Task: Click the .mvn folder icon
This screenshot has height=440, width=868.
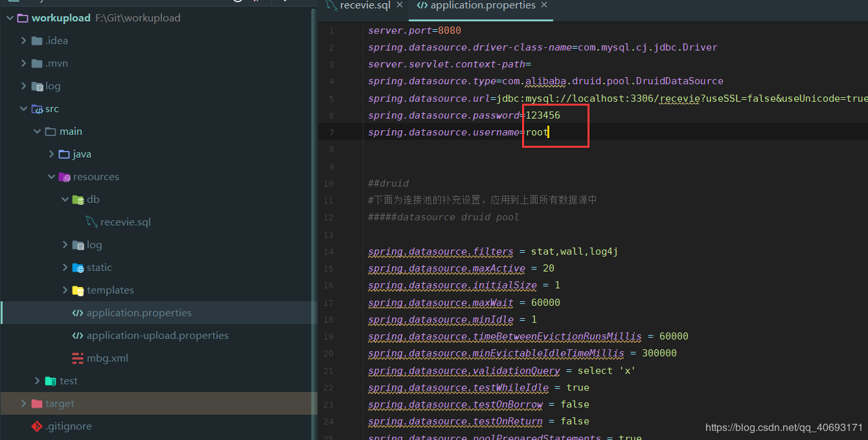Action: click(37, 64)
